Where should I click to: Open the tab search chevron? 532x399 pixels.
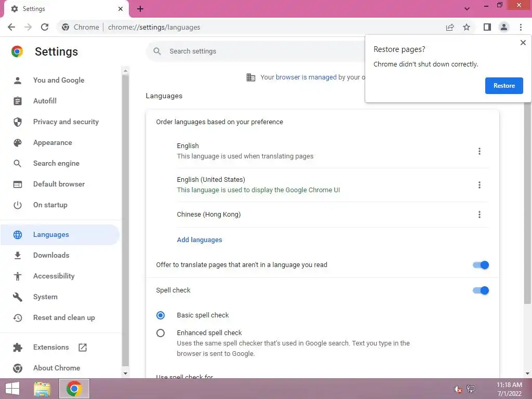click(467, 9)
